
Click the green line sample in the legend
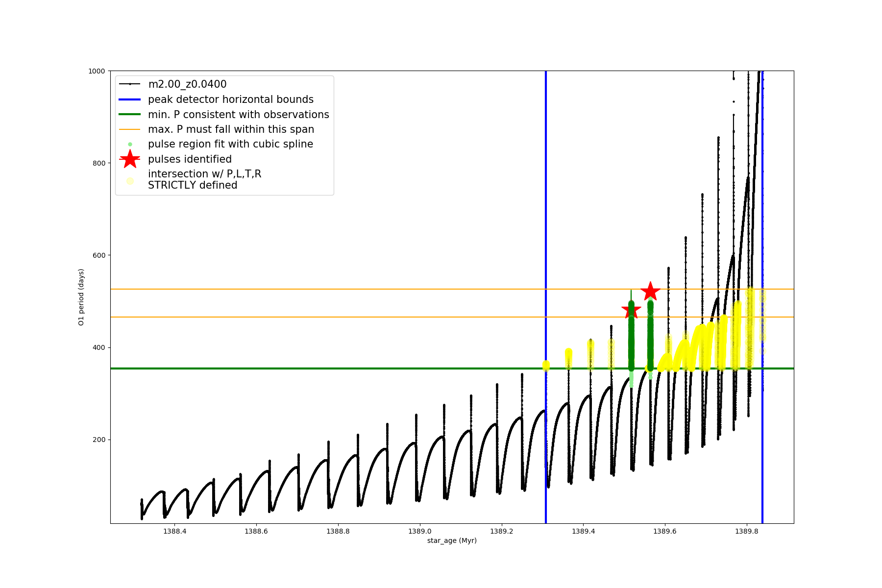(x=130, y=115)
